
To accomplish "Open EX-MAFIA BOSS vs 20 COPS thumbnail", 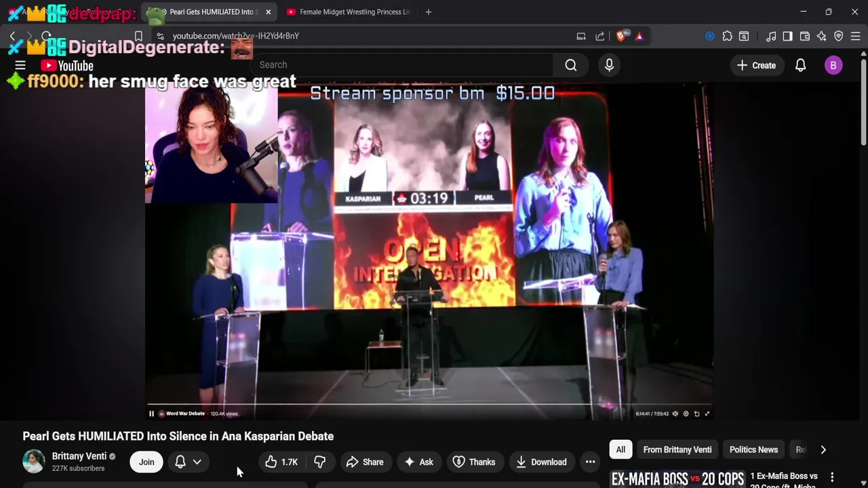I will (x=677, y=479).
